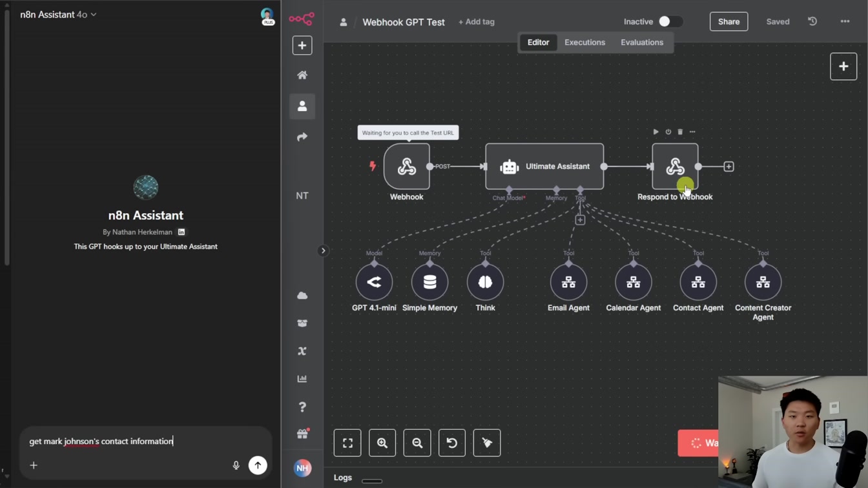Screen dimensions: 868x488
Task: Switch to the Evaluations tab
Action: pos(641,43)
